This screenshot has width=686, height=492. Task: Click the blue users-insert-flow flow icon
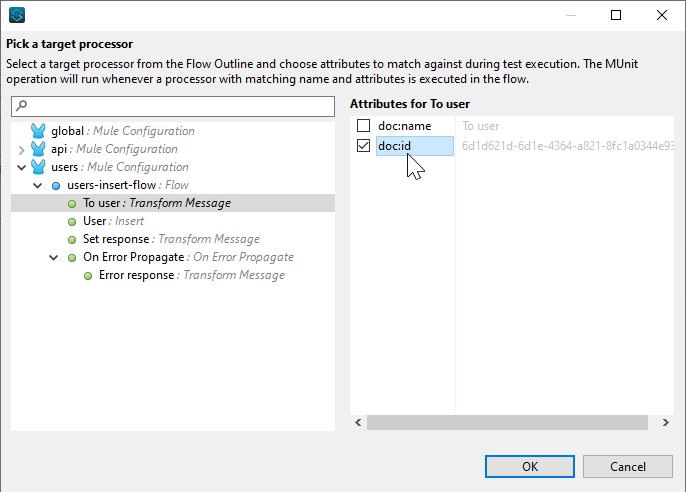coord(56,185)
